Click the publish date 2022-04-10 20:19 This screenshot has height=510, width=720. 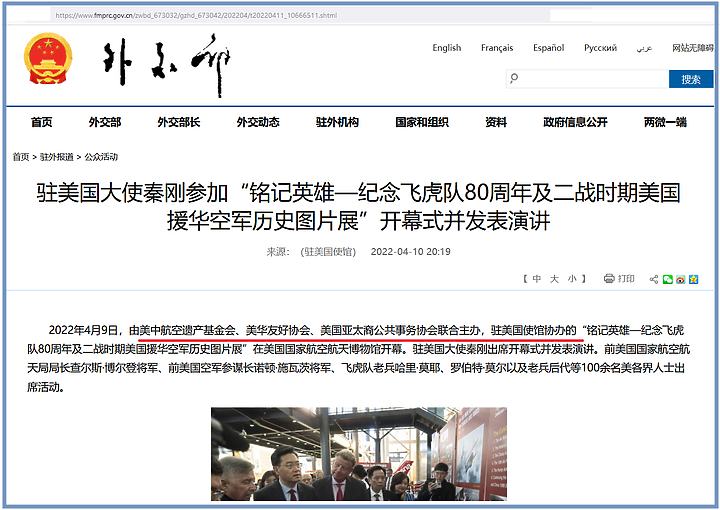tap(411, 252)
